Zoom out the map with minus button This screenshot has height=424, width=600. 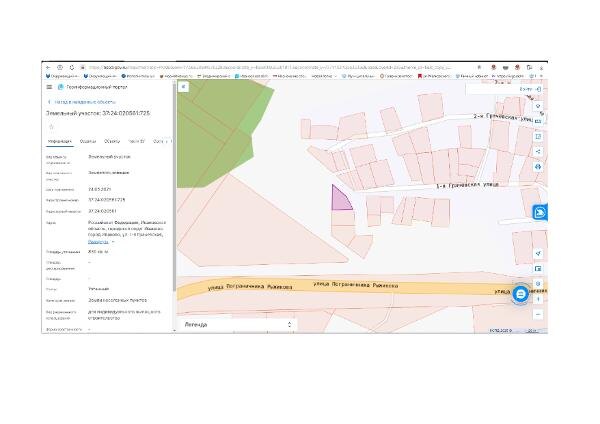(538, 315)
